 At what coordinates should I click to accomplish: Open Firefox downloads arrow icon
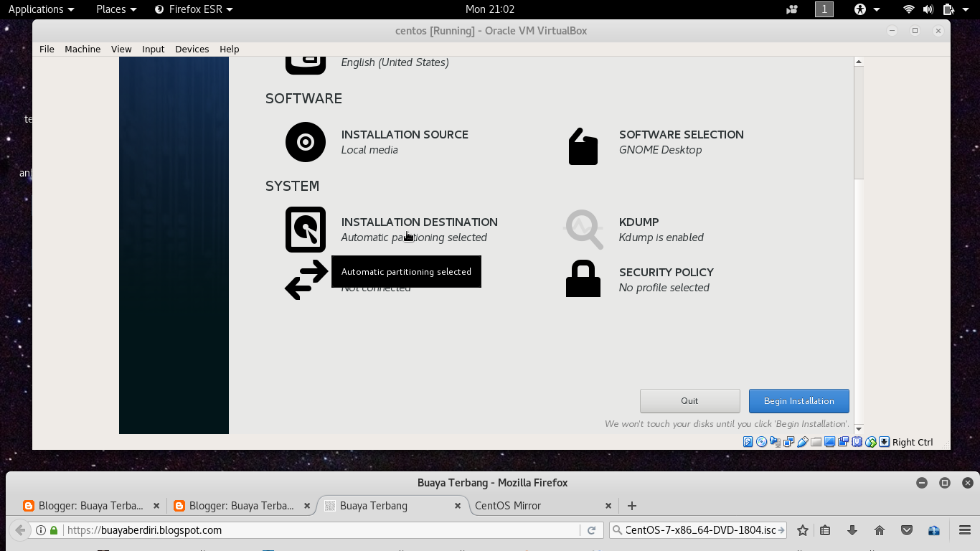[852, 530]
